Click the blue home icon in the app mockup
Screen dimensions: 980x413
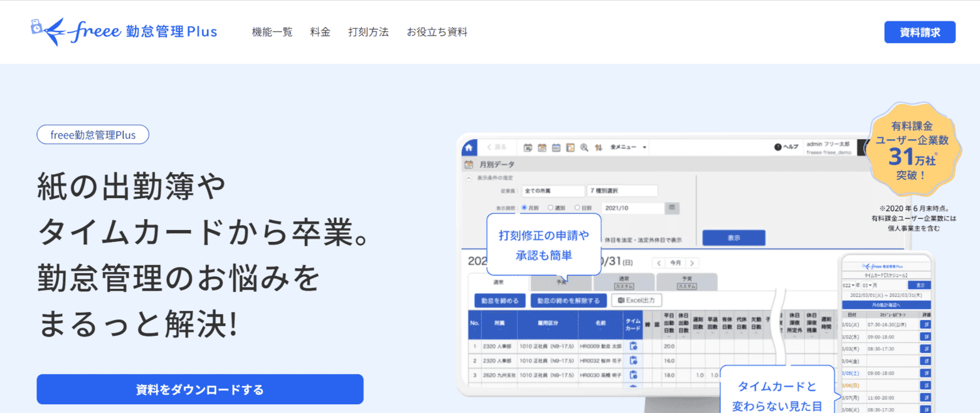[469, 147]
